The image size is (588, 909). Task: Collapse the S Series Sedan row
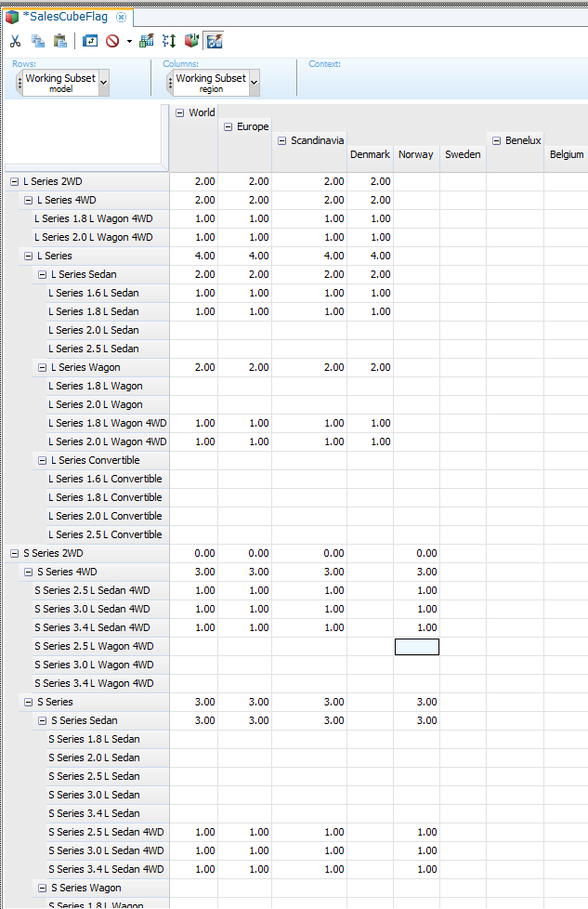(x=43, y=720)
